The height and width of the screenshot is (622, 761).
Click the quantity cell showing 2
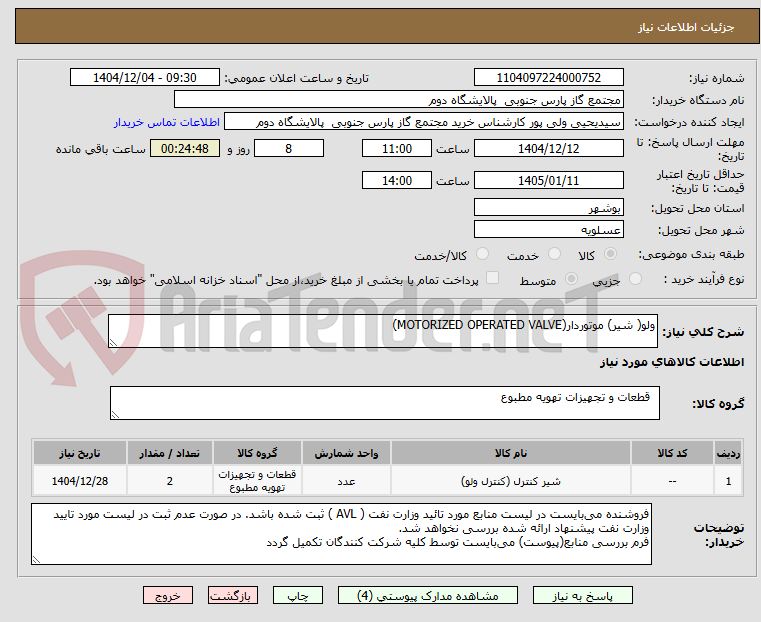point(169,481)
